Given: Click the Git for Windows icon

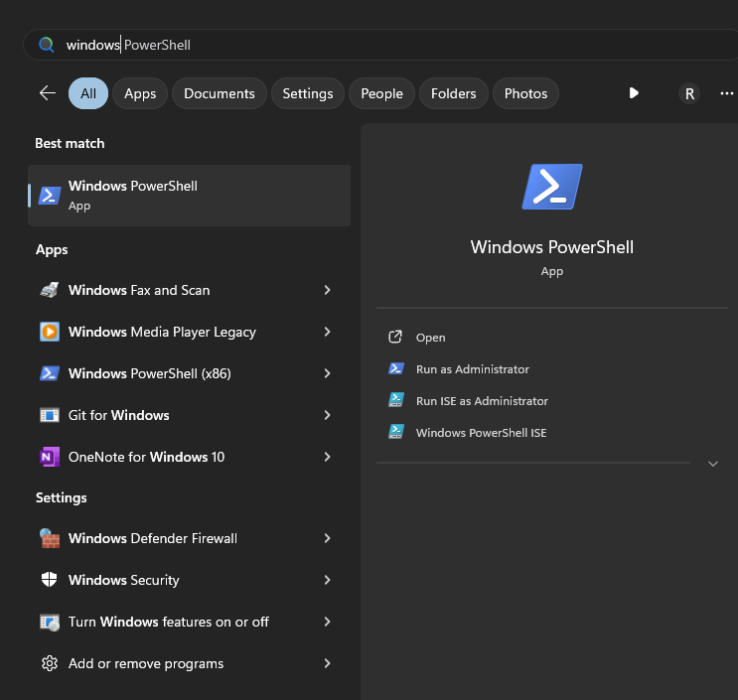Looking at the screenshot, I should tap(50, 415).
